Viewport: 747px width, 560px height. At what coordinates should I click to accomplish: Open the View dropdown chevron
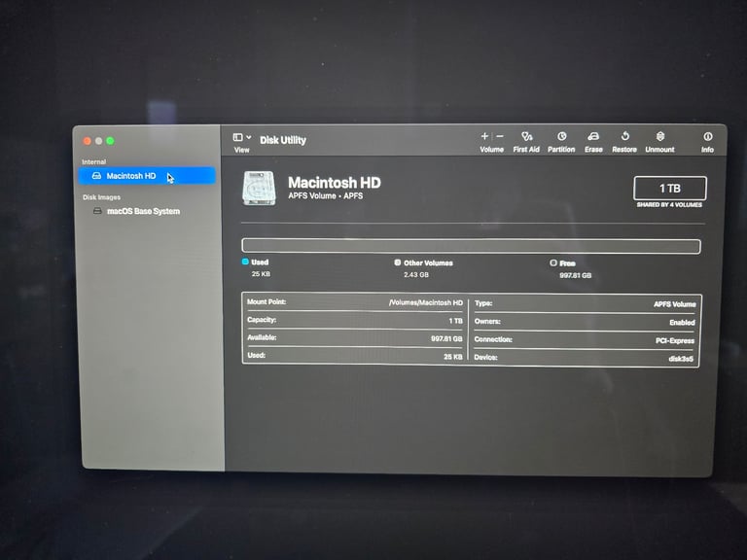(249, 137)
